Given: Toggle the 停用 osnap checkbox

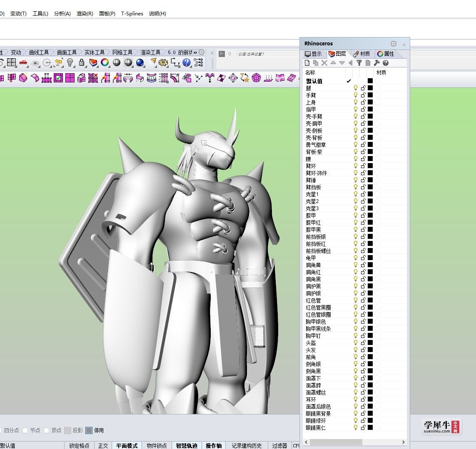Looking at the screenshot, I should pos(89,430).
